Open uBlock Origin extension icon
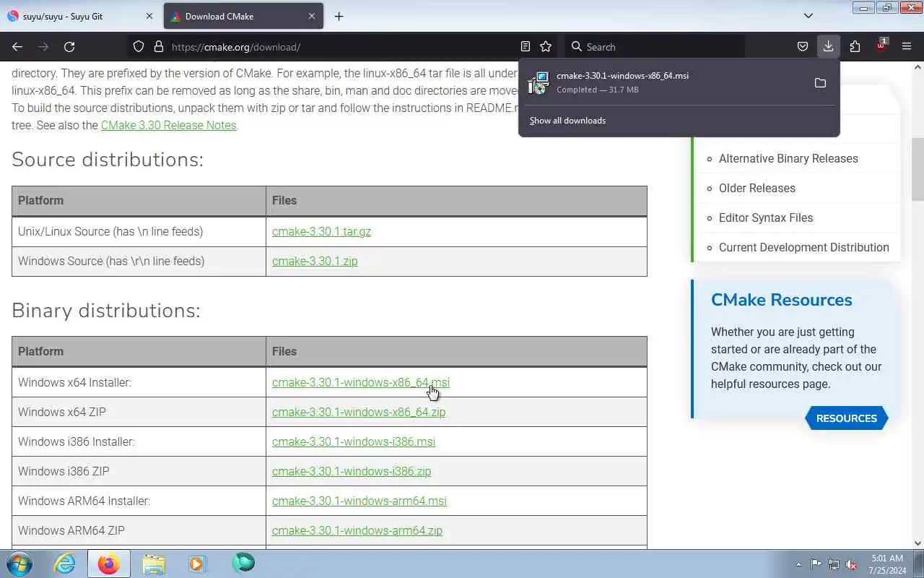 coord(881,46)
